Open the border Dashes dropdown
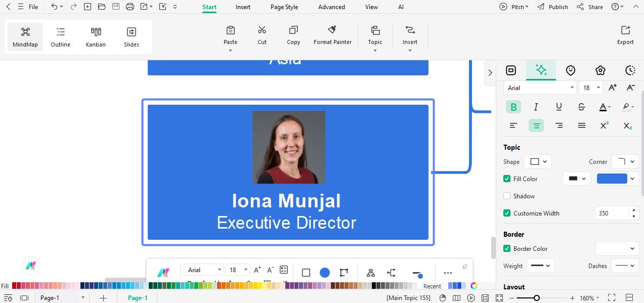This screenshot has width=644, height=303. tap(625, 266)
